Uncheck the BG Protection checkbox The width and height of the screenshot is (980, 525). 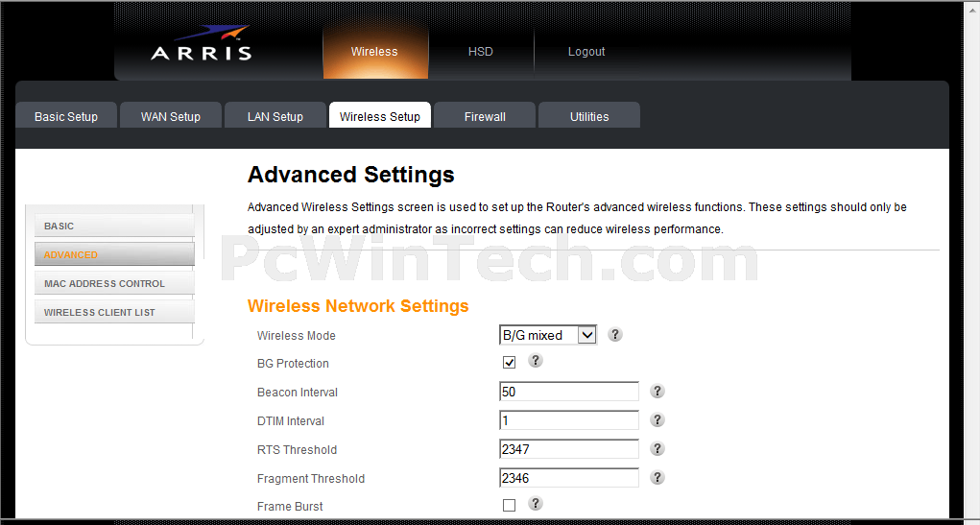(x=510, y=363)
